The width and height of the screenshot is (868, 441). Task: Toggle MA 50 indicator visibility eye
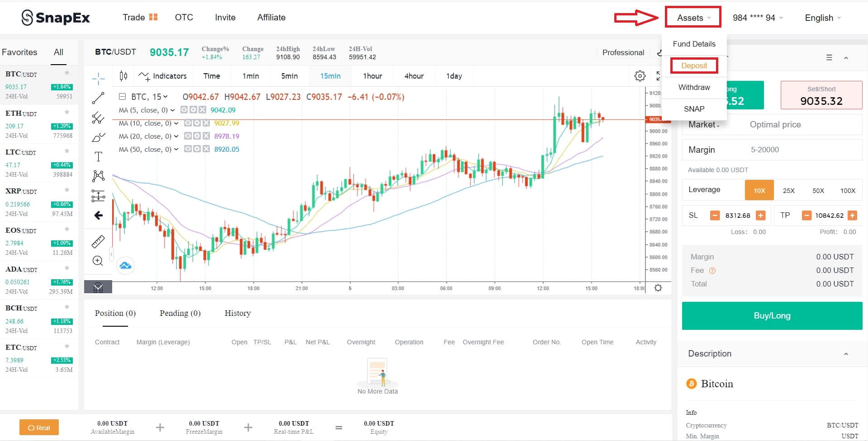(188, 149)
